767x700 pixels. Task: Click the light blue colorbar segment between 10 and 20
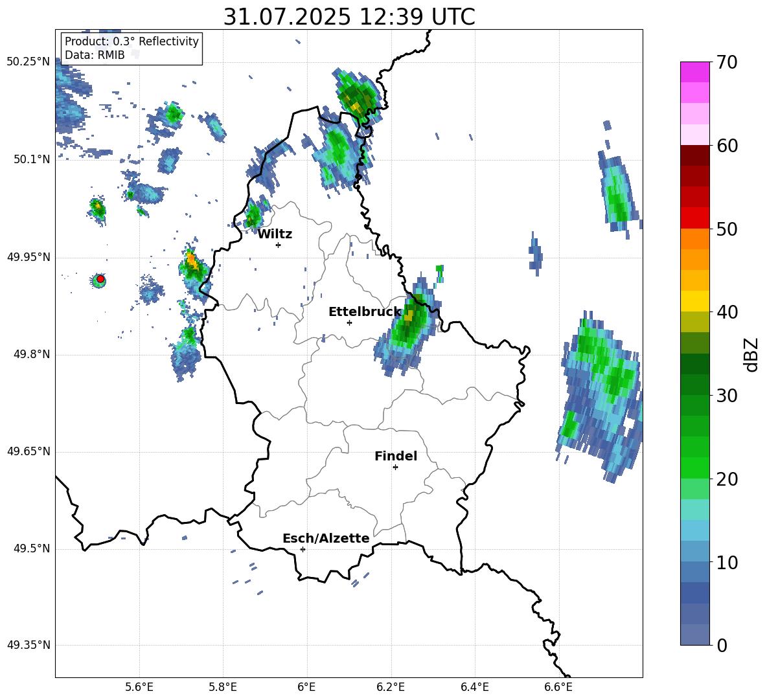pyautogui.click(x=694, y=530)
